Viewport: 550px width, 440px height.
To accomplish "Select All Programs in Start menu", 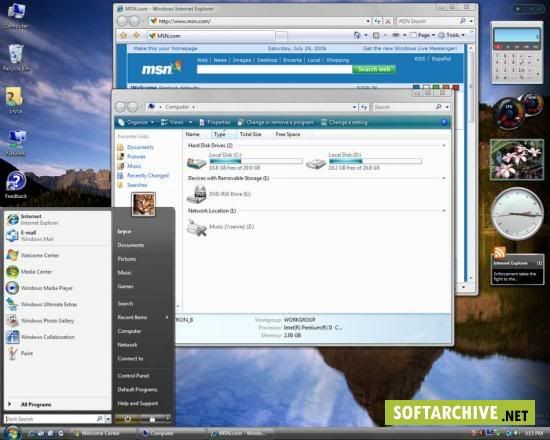I will pos(36,405).
